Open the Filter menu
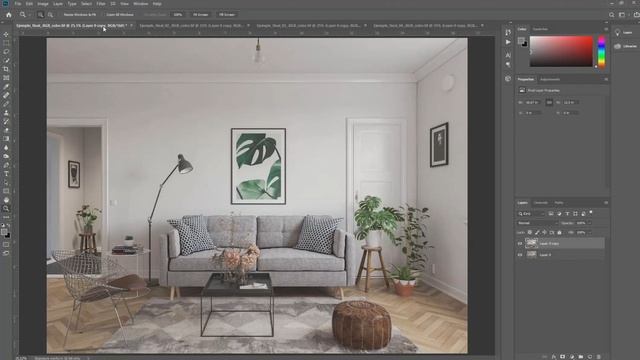This screenshot has height=360, width=640. pyautogui.click(x=101, y=4)
